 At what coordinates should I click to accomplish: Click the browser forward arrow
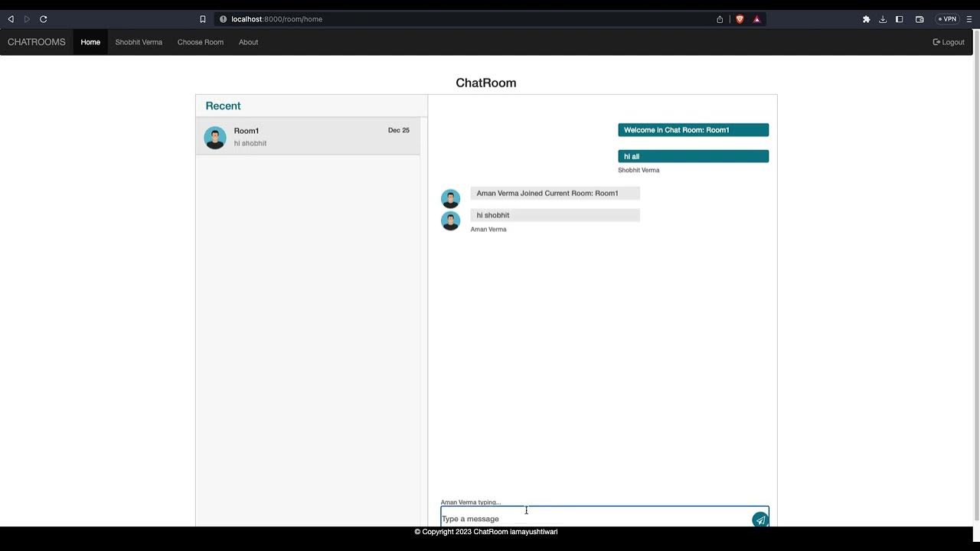tap(27, 19)
